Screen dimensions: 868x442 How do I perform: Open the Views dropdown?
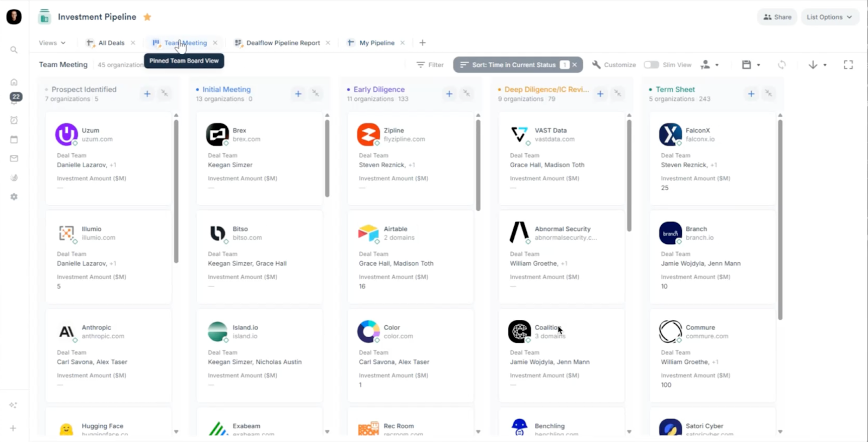tap(52, 43)
